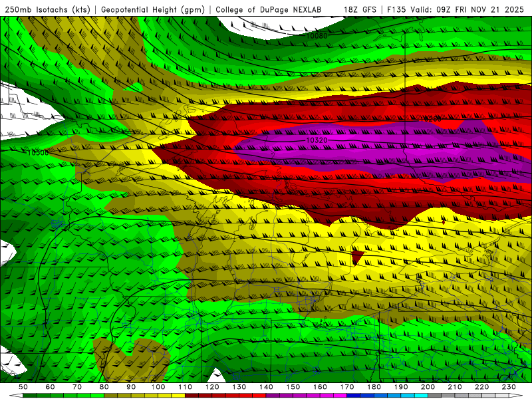532x399 pixels.
Task: Pick the dark gray swatch just after 200
Action: pyautogui.click(x=435, y=395)
